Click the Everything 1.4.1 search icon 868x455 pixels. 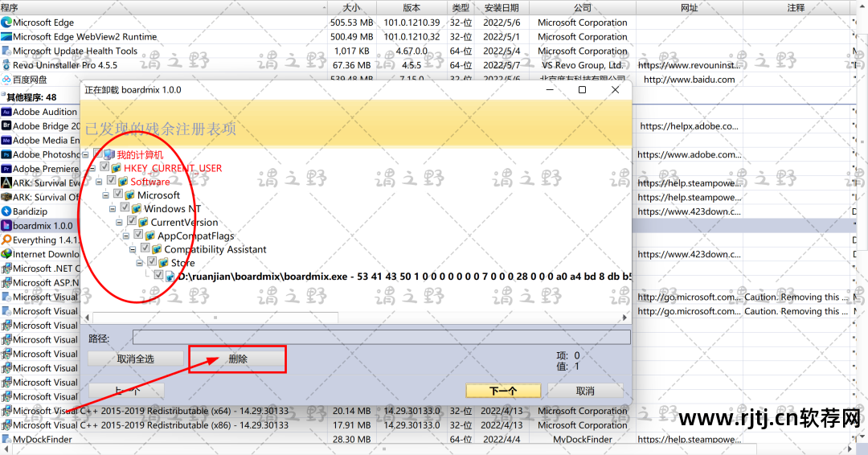click(x=6, y=240)
